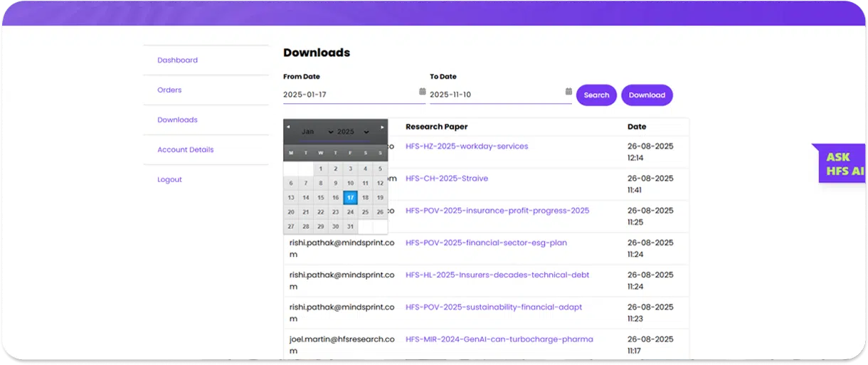
Task: Open the month dropdown showing Jan
Action: [x=317, y=132]
